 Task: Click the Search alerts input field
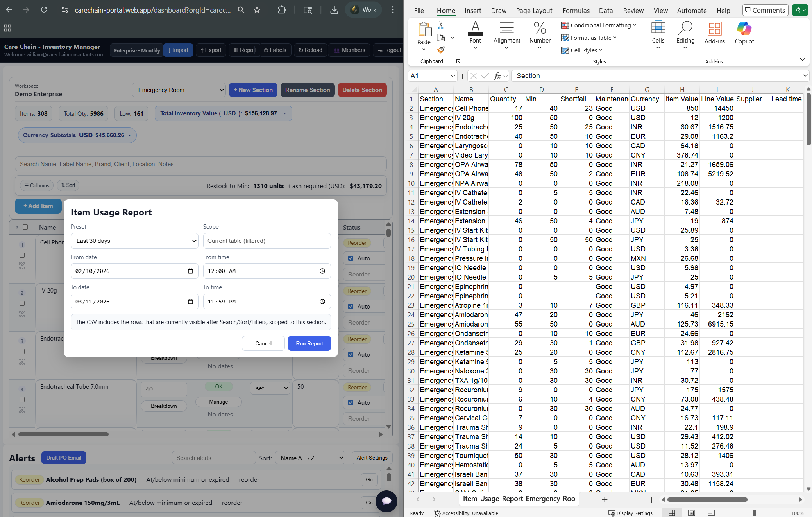tap(213, 458)
